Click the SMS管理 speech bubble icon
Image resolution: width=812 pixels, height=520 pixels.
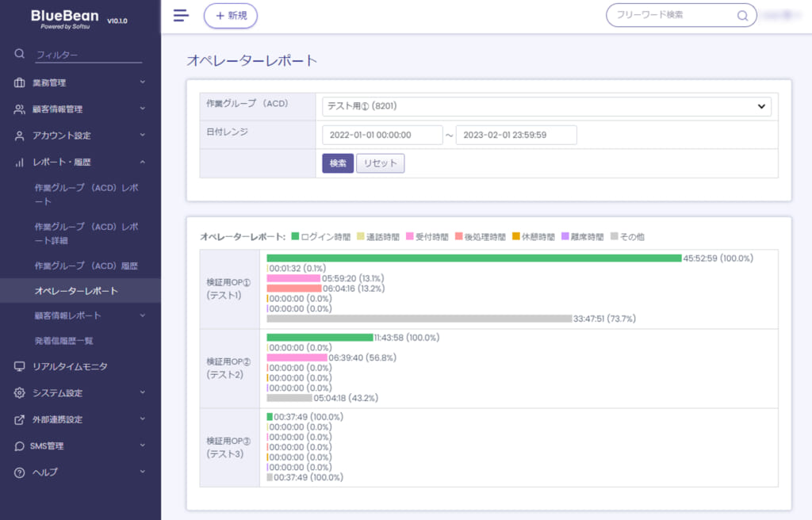(x=20, y=446)
